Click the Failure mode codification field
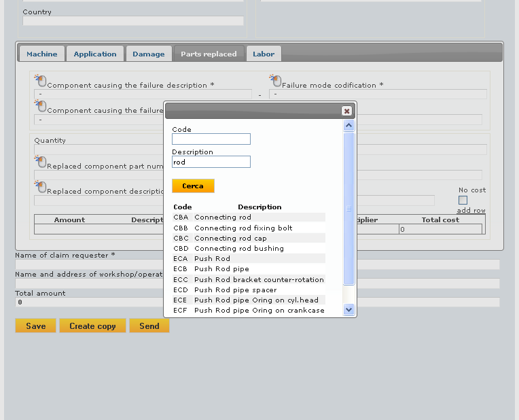Screen dimensions: 519x420 click(x=378, y=94)
